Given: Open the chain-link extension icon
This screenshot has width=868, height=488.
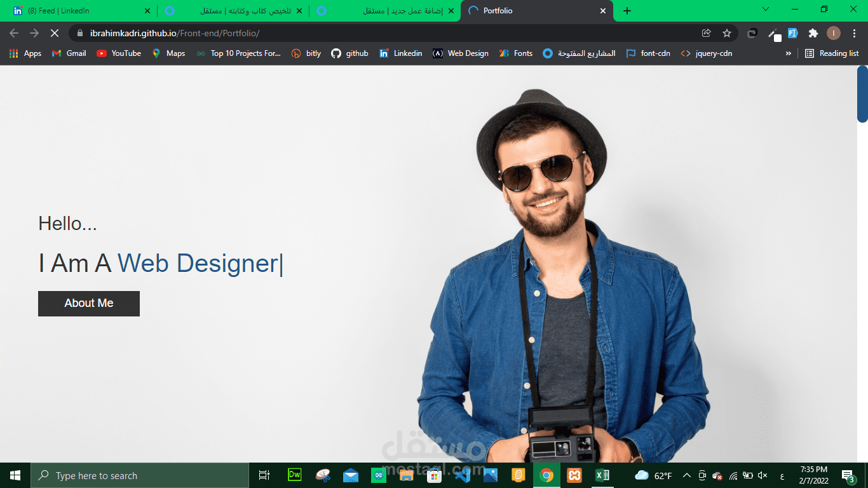Looking at the screenshot, I should click(752, 33).
